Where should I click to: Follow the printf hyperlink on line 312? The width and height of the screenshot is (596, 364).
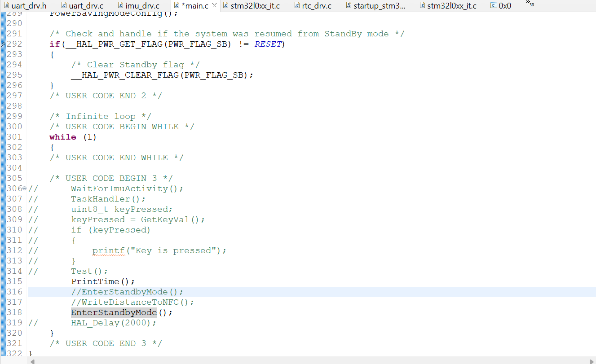[x=108, y=250]
